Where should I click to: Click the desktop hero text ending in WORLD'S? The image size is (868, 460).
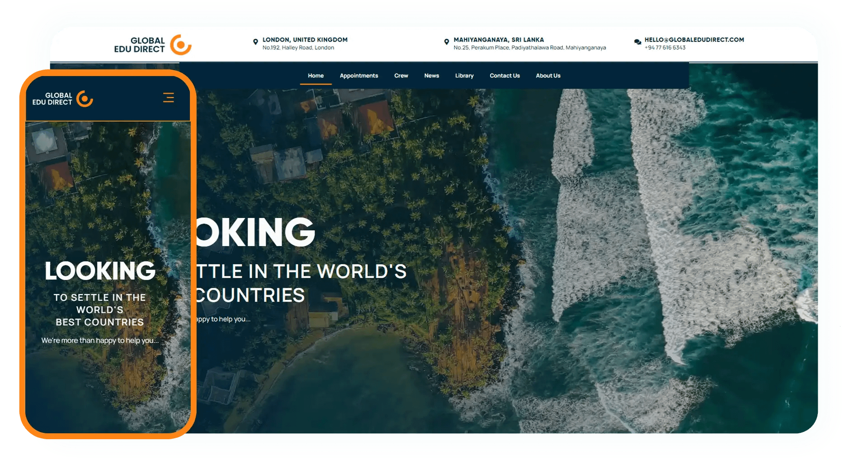(x=301, y=271)
